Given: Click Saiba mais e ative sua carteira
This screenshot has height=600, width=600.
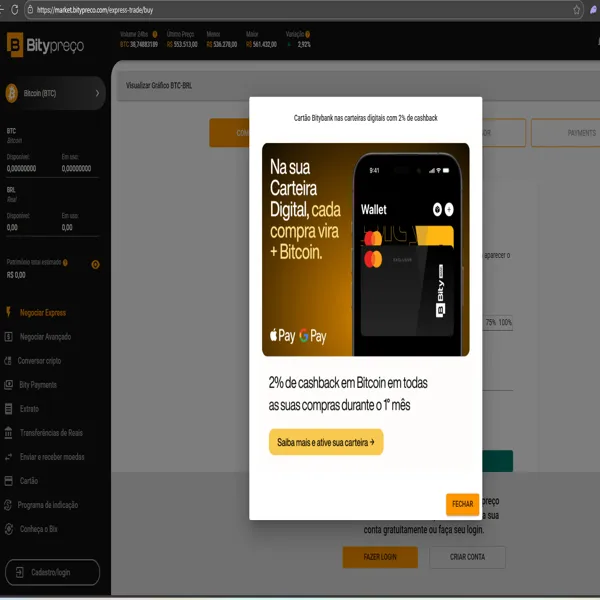Looking at the screenshot, I should pyautogui.click(x=326, y=442).
